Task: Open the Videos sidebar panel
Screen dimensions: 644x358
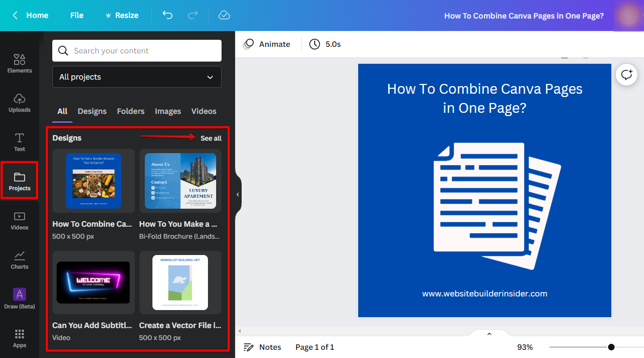Action: point(20,220)
